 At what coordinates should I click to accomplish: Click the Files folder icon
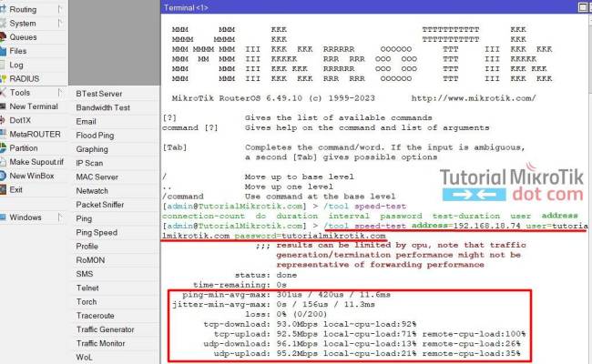click(x=3, y=51)
